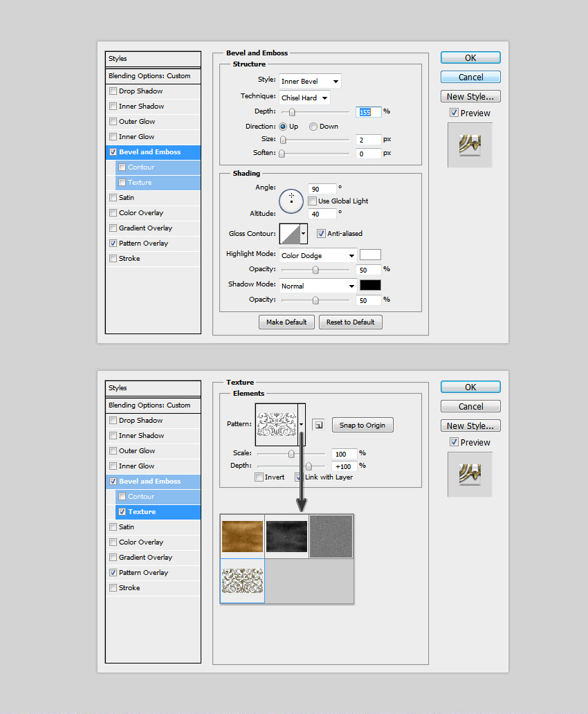Enable Outer Glow in upper dialog
The height and width of the screenshot is (714, 588).
(113, 122)
